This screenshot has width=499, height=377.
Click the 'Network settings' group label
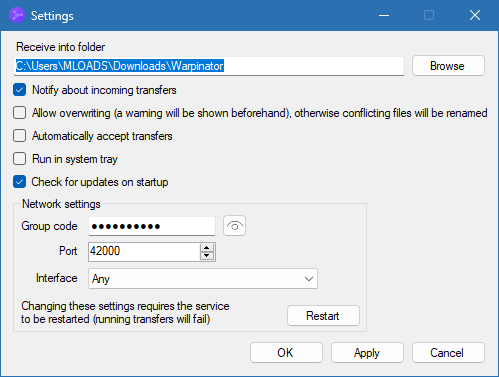coord(61,204)
